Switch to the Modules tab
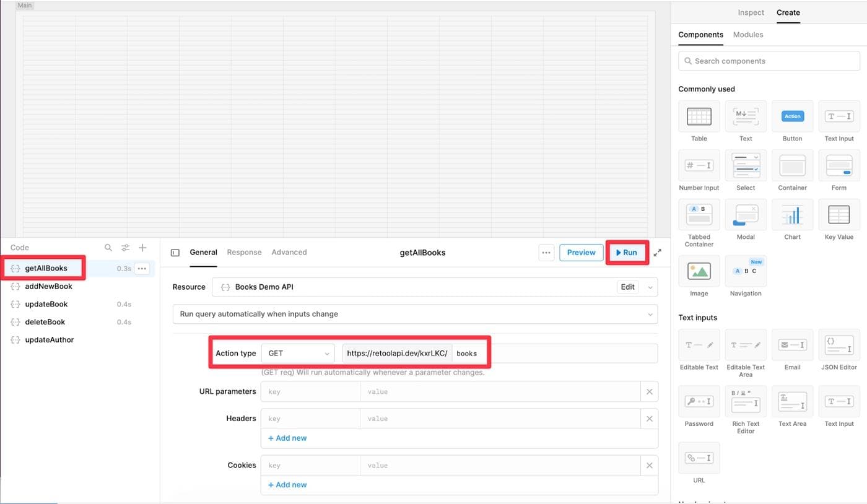 (747, 35)
